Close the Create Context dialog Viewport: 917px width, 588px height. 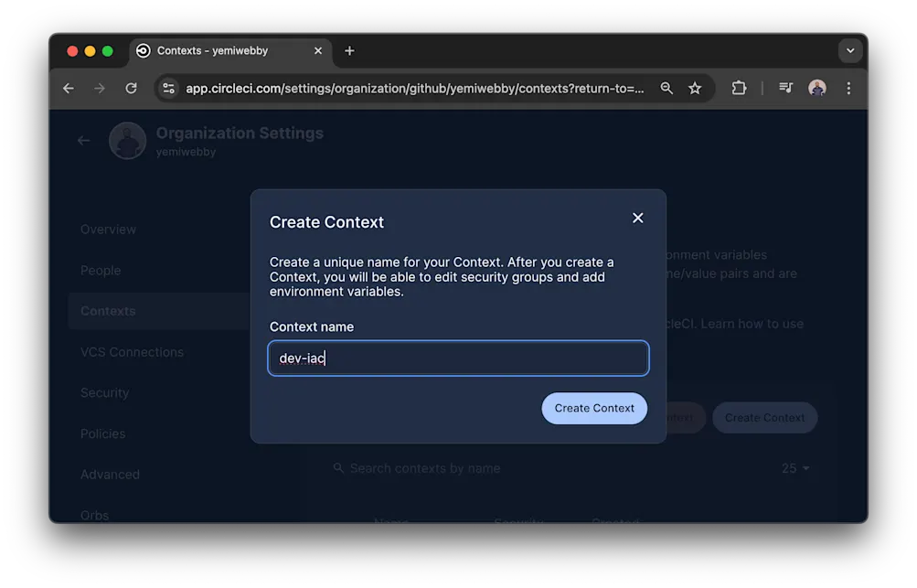pyautogui.click(x=637, y=218)
